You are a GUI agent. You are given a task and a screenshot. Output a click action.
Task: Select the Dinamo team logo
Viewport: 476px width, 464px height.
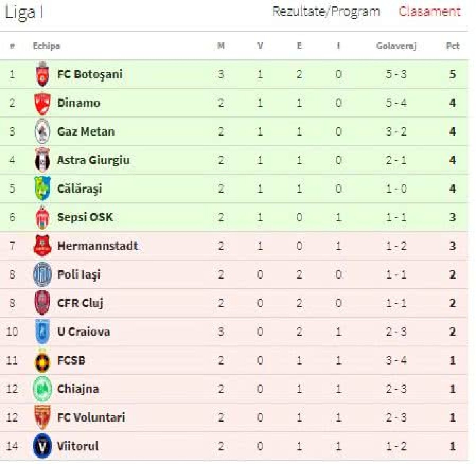[x=42, y=103]
